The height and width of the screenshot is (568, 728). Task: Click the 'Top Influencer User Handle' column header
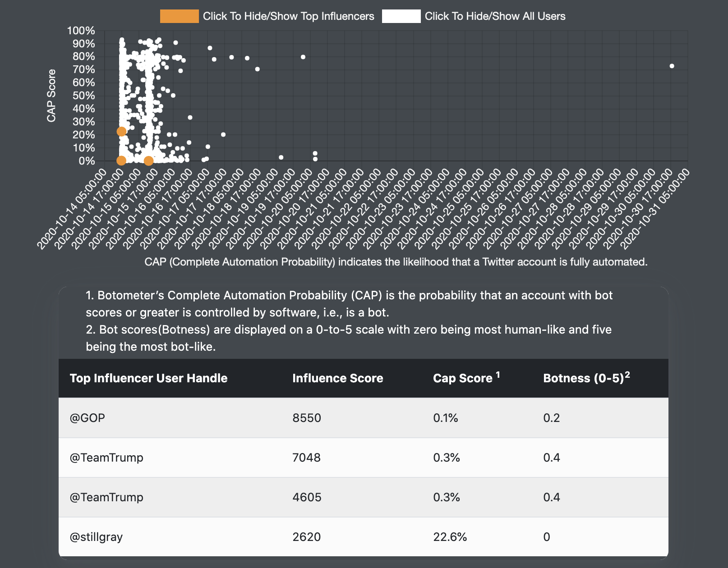[148, 378]
